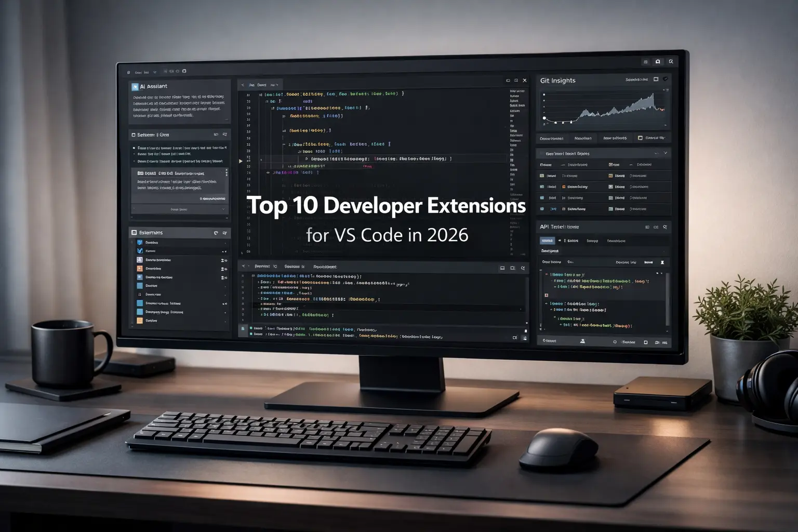Select the Problems tab in the terminal panel
This screenshot has height=532, width=798.
coord(325,267)
